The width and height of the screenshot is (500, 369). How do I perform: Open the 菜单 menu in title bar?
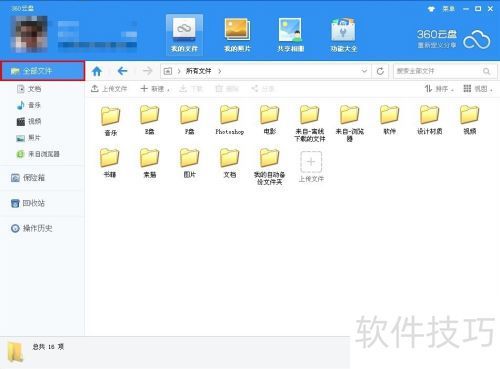(x=448, y=9)
